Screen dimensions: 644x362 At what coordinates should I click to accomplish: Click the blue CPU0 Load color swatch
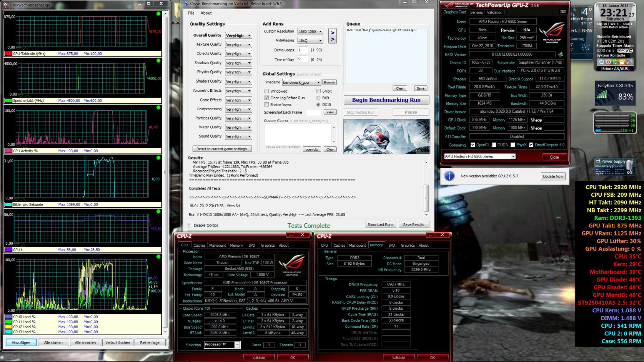coord(8,317)
